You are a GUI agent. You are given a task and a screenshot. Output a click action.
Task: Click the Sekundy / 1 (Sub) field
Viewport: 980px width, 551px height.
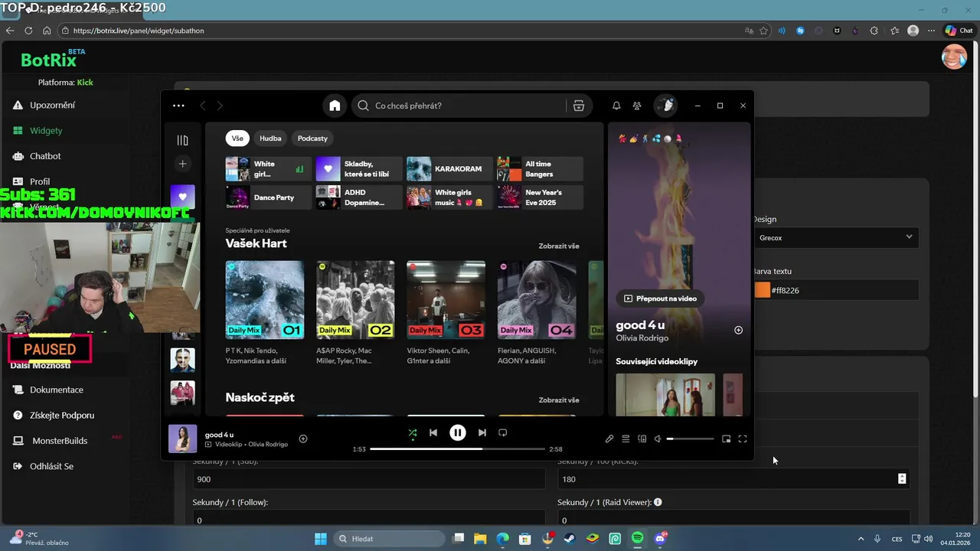[369, 479]
